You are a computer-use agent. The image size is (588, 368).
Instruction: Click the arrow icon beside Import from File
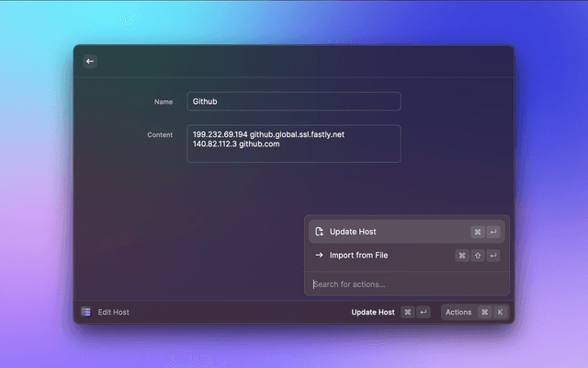point(319,255)
